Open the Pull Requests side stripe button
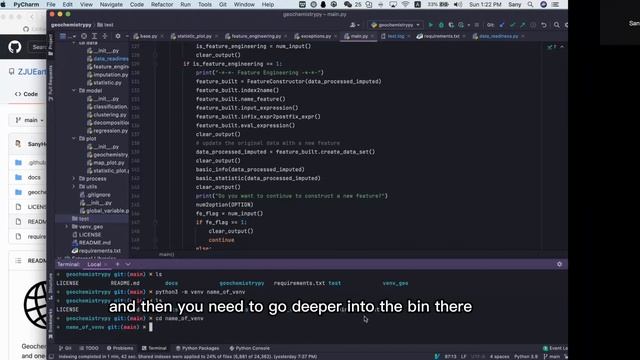 pos(51,83)
